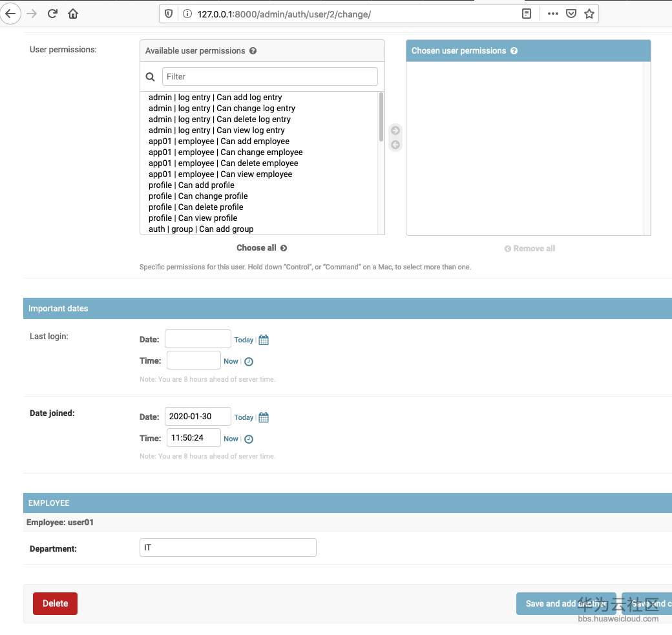Image resolution: width=672 pixels, height=635 pixels.
Task: Click the browser forward arrow
Action: (x=32, y=14)
